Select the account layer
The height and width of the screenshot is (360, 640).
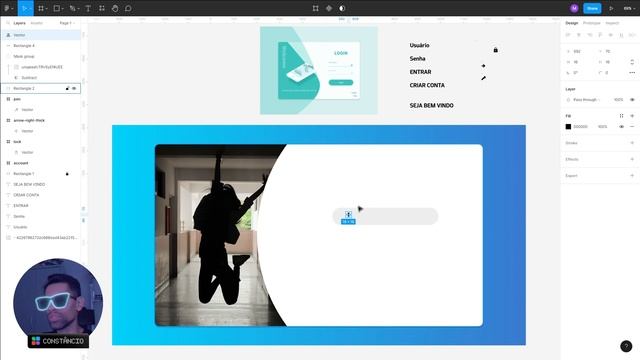(41, 163)
